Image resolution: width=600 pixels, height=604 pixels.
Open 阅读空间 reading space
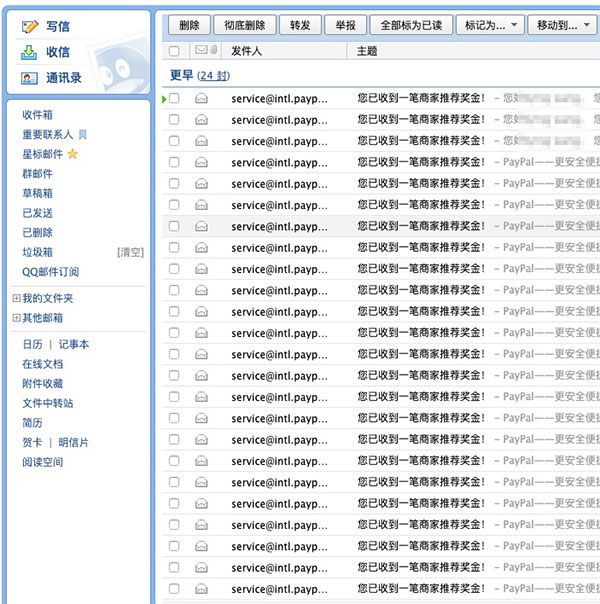pos(42,462)
